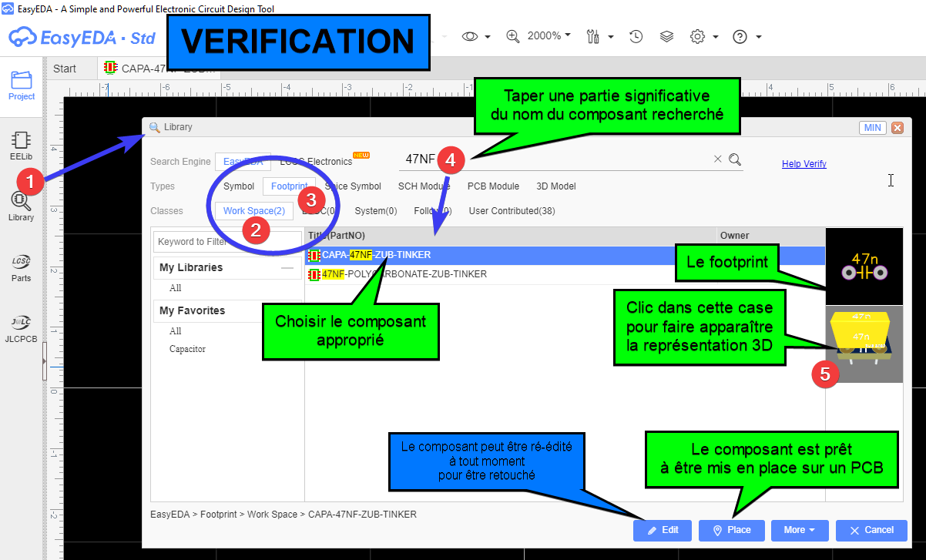Select User Contributed(38) class
The image size is (926, 560).
point(512,211)
